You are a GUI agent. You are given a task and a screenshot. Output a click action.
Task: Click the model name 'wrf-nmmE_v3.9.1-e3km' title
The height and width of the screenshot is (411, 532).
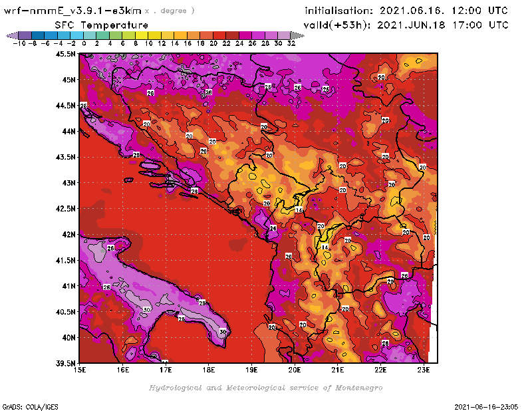[72, 11]
